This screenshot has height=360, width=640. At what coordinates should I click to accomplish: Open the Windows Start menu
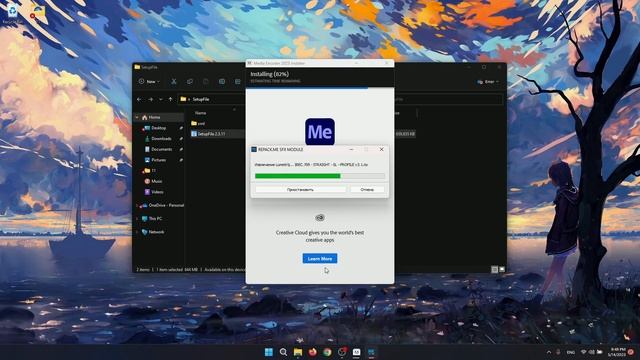(x=269, y=352)
